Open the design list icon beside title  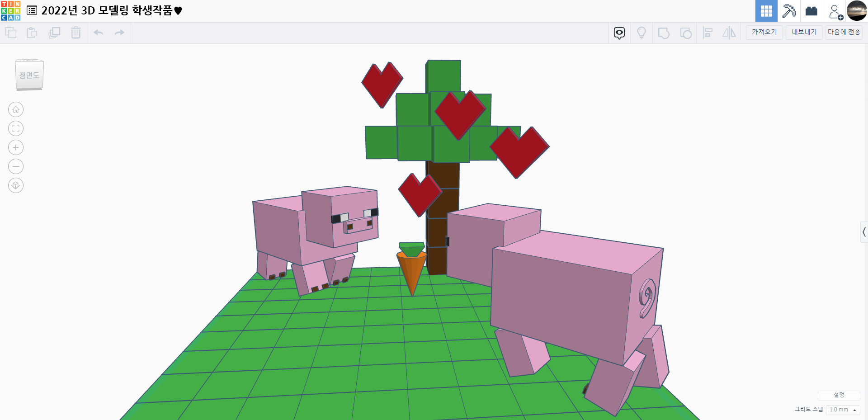pos(32,10)
